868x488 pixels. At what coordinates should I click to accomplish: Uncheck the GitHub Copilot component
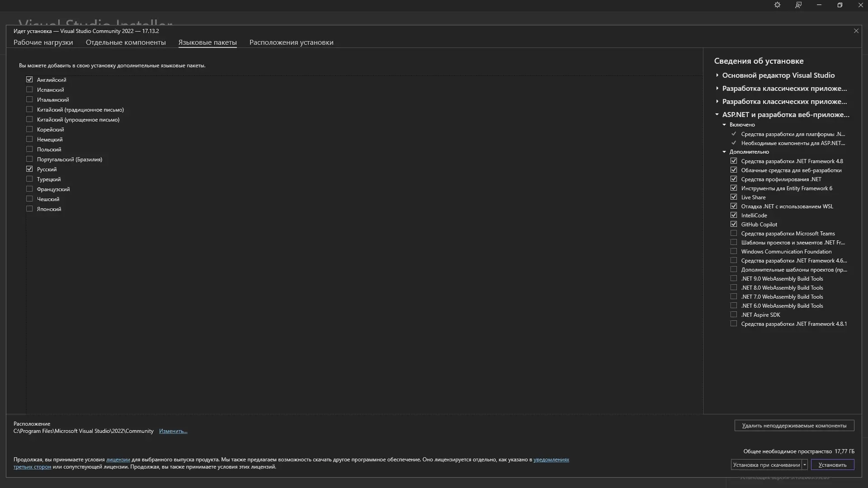pyautogui.click(x=734, y=224)
